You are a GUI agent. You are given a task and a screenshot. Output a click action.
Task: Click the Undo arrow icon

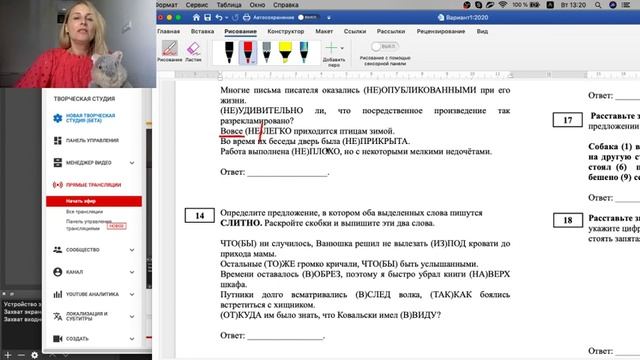pyautogui.click(x=219, y=18)
